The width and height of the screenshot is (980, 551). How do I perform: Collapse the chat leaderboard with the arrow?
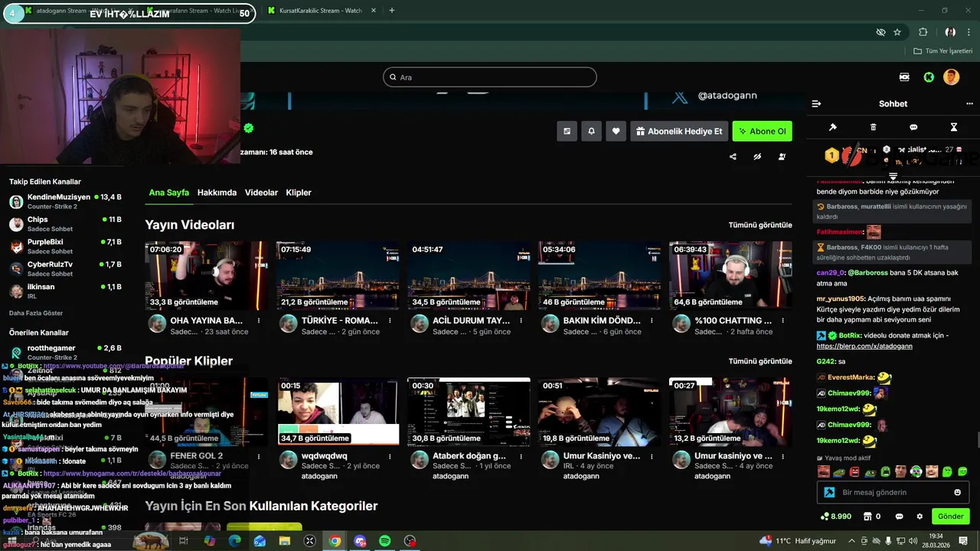click(x=893, y=177)
